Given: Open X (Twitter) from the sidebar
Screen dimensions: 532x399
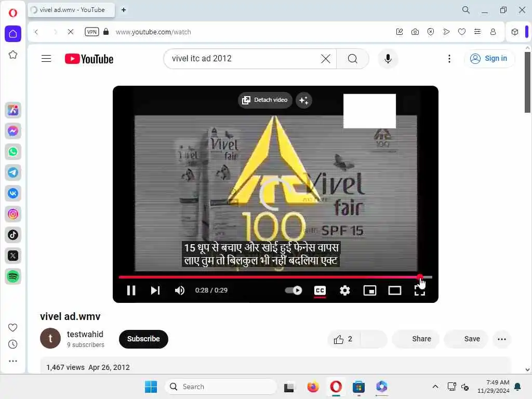Looking at the screenshot, I should 13,256.
